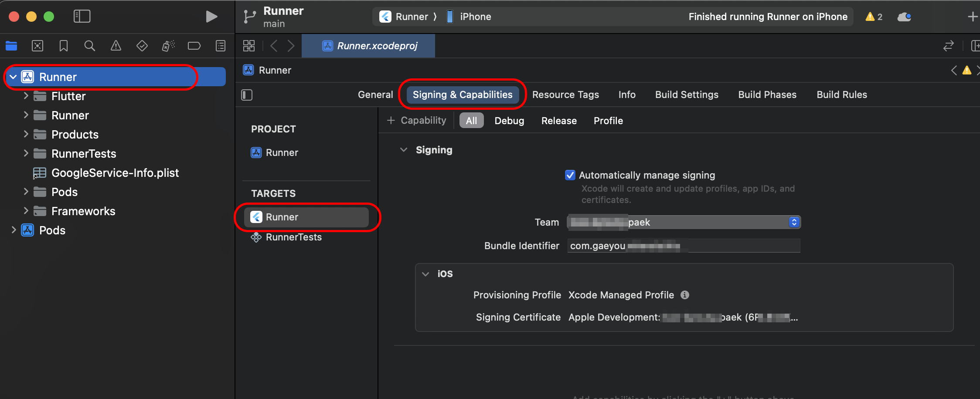Expand the Flutter folder
980x399 pixels.
26,96
